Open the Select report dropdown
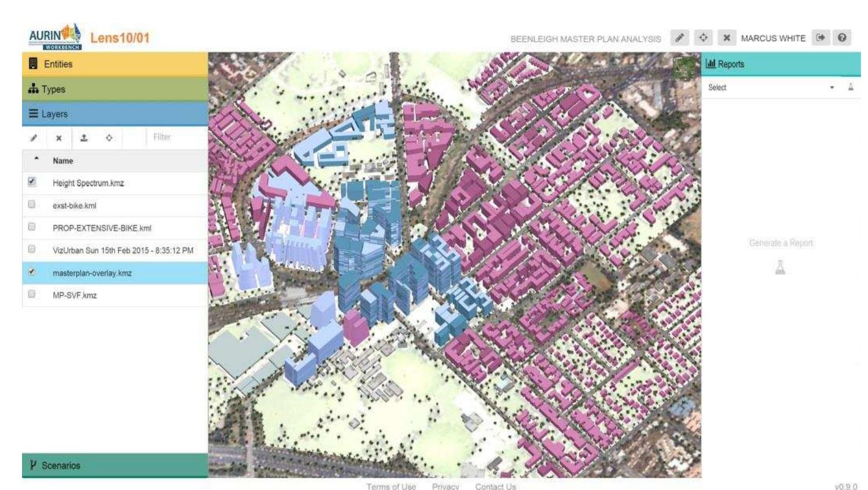Screen dimensions: 868x490 pos(773,87)
